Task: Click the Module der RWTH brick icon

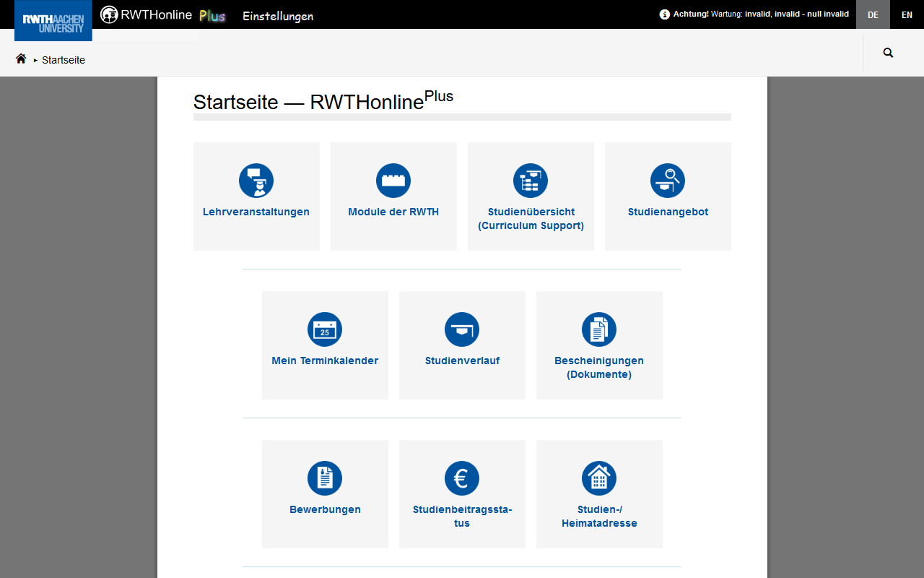Action: click(x=393, y=181)
